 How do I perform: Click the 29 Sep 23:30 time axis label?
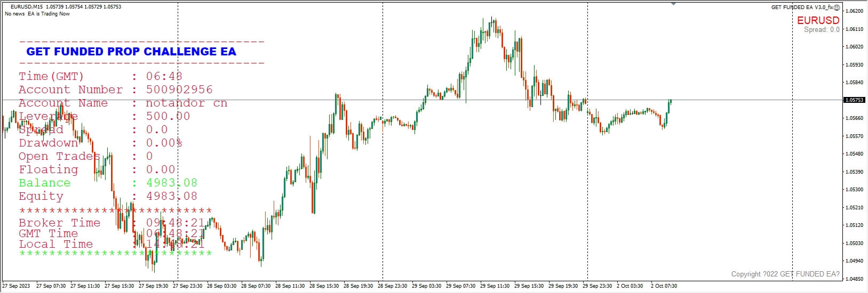597,286
